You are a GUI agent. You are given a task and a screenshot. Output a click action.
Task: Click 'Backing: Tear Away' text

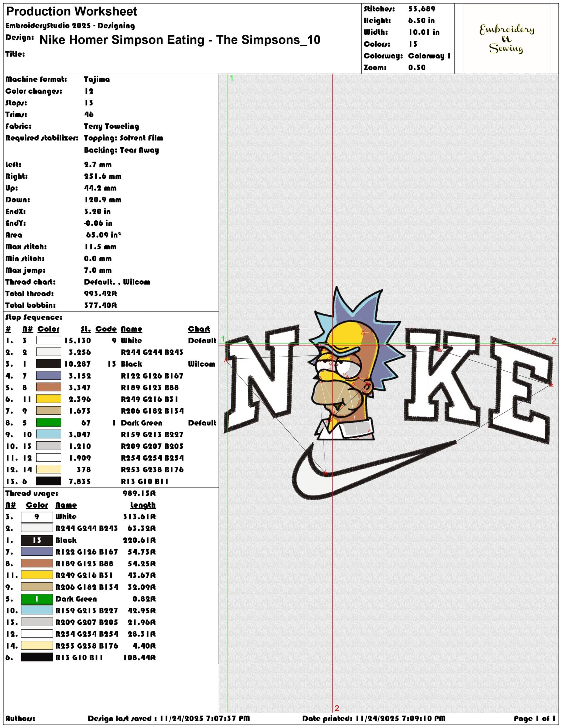click(x=121, y=150)
